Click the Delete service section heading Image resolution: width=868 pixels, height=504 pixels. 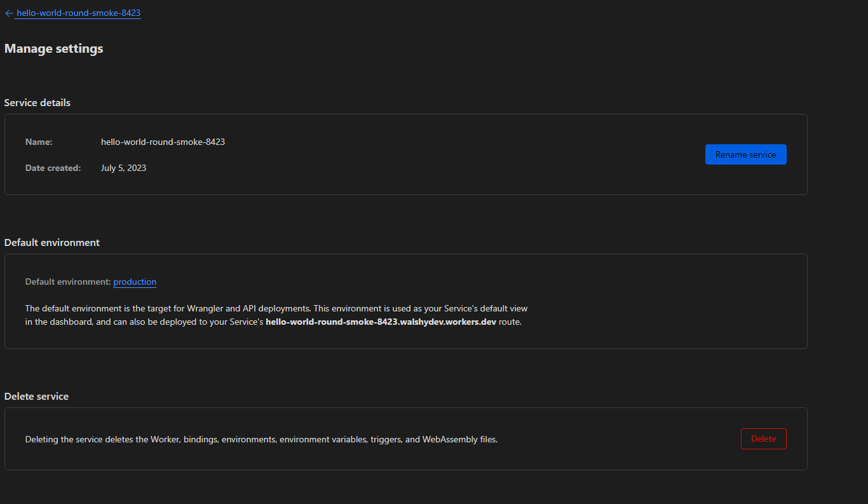[36, 396]
